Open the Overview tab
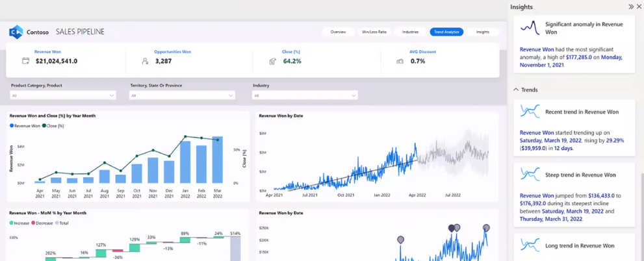Image resolution: width=644 pixels, height=261 pixels. click(x=338, y=32)
